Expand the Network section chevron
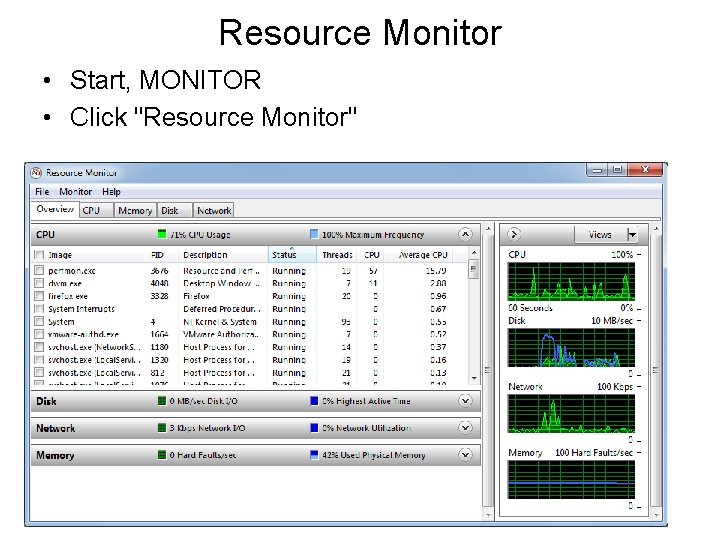This screenshot has height=540, width=720. click(465, 428)
